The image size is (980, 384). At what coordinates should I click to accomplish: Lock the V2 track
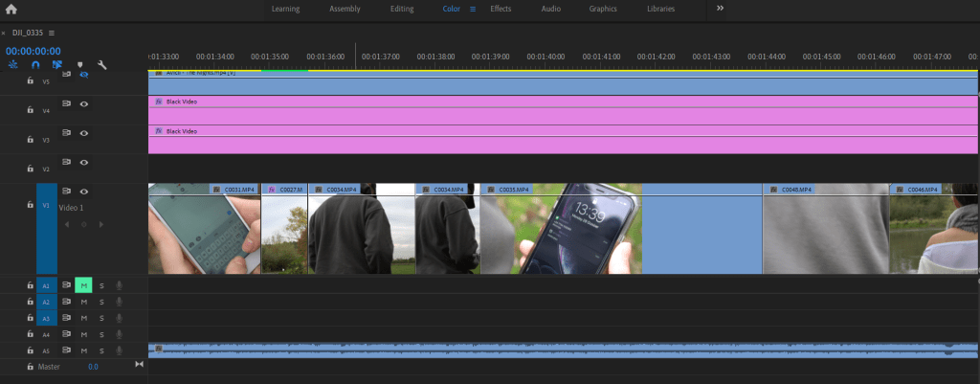point(30,169)
